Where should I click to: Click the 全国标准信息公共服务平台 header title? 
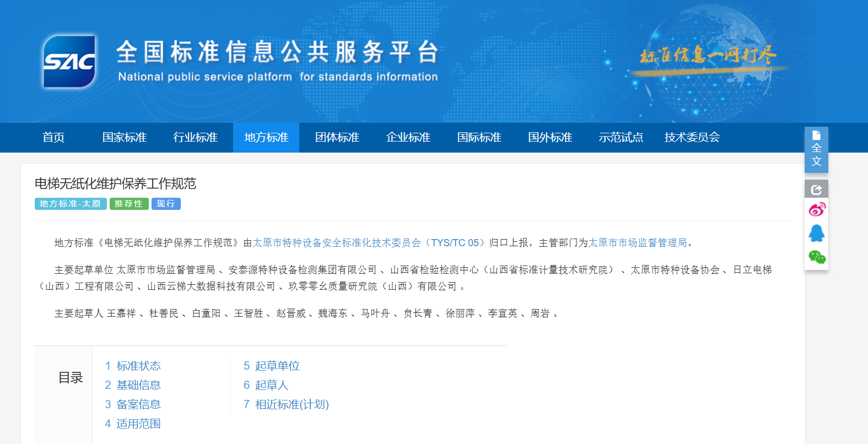pyautogui.click(x=278, y=52)
